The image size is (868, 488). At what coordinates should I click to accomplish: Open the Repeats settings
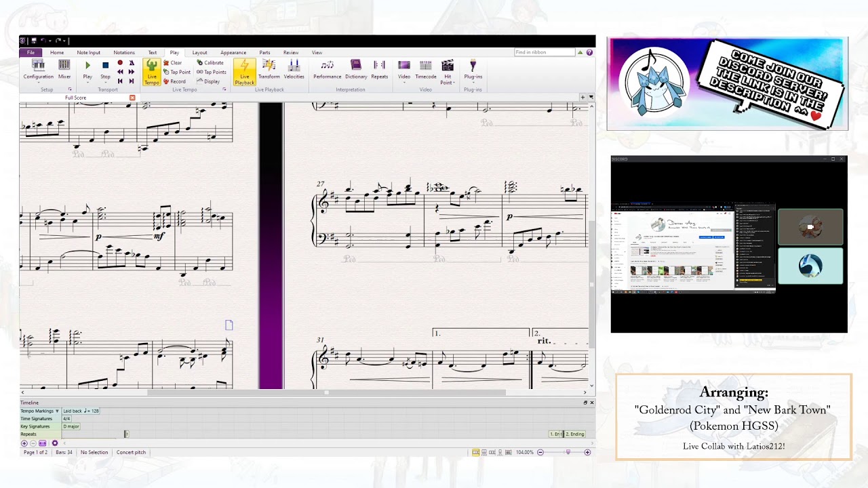(x=379, y=69)
